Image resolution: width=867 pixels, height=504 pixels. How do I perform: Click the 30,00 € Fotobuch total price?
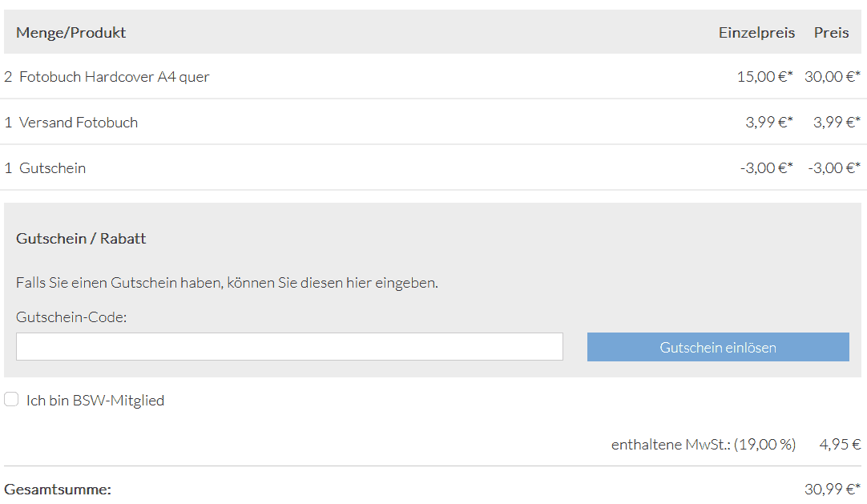pos(832,77)
